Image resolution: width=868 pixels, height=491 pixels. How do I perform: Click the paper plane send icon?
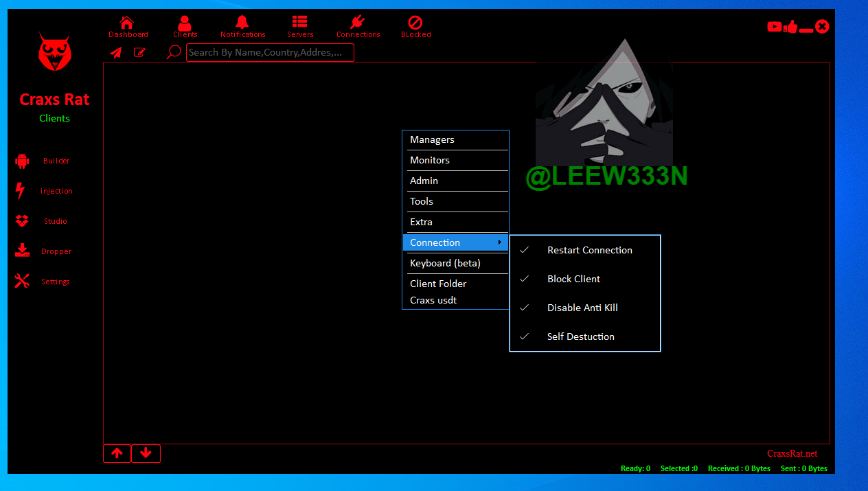point(116,52)
